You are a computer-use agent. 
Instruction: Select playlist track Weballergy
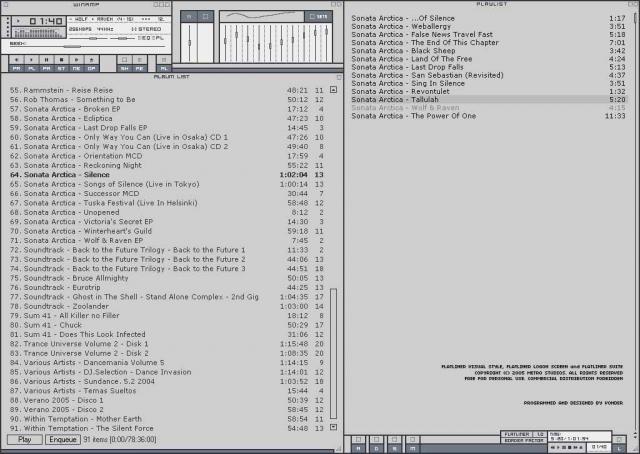[x=489, y=27]
